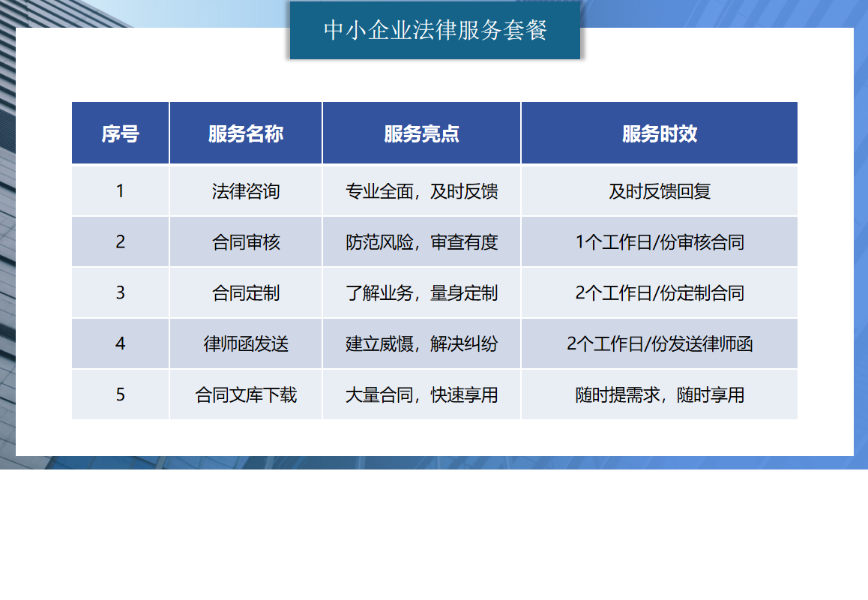Select the 合同定制 cell
Viewport: 868px width, 600px height.
pyautogui.click(x=246, y=292)
